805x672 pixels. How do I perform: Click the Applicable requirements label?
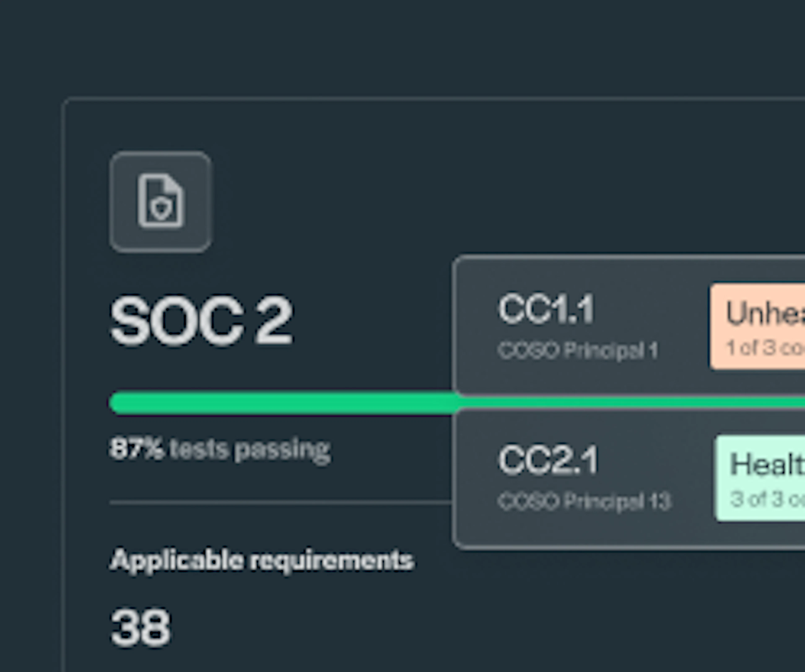click(x=262, y=561)
